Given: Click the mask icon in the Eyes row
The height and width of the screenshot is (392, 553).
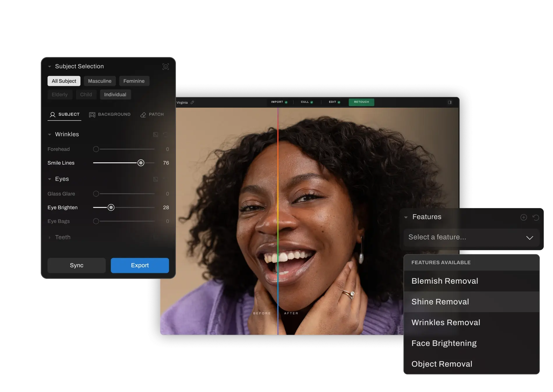Looking at the screenshot, I should click(156, 179).
